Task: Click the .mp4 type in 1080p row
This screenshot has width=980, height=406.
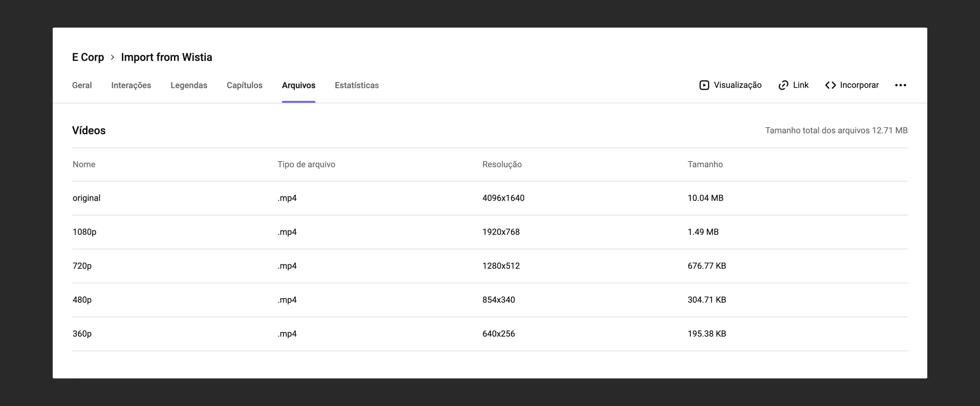Action: 287,232
